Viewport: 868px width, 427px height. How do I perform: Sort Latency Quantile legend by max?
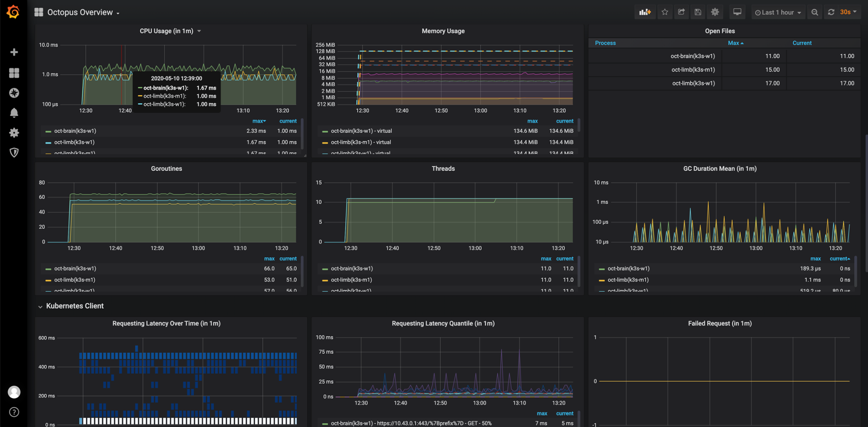click(542, 413)
